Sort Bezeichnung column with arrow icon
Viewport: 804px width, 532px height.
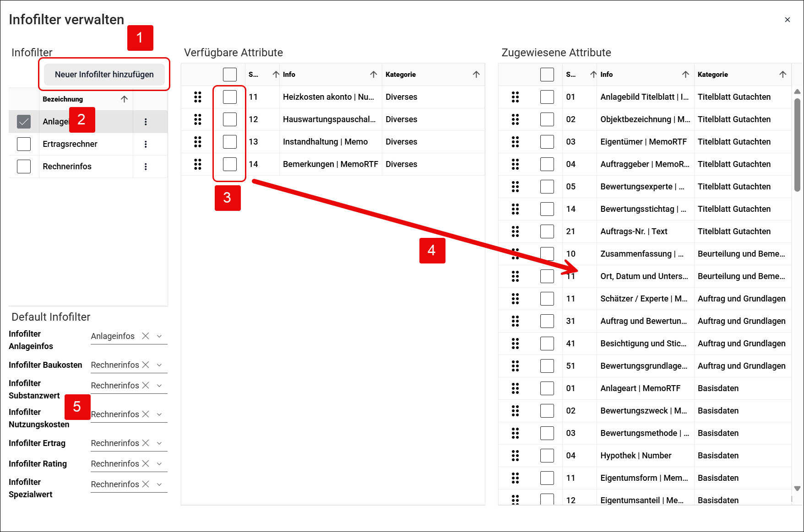pyautogui.click(x=124, y=99)
